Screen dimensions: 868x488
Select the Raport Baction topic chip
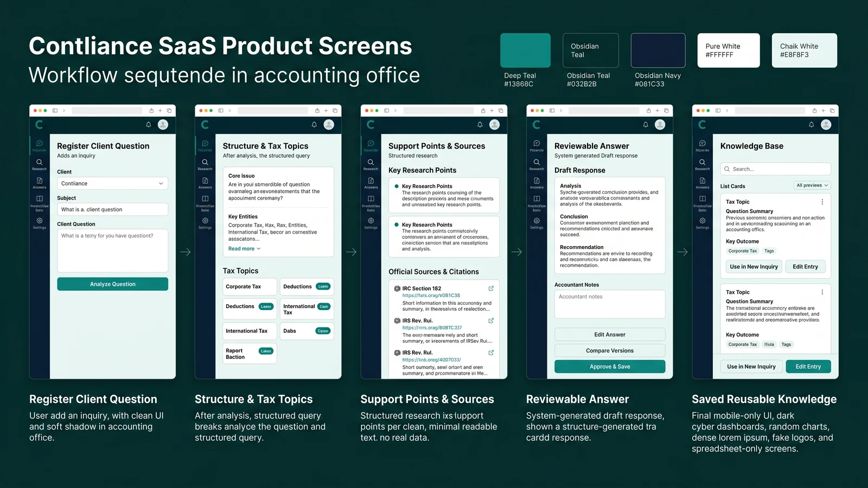[x=250, y=354]
